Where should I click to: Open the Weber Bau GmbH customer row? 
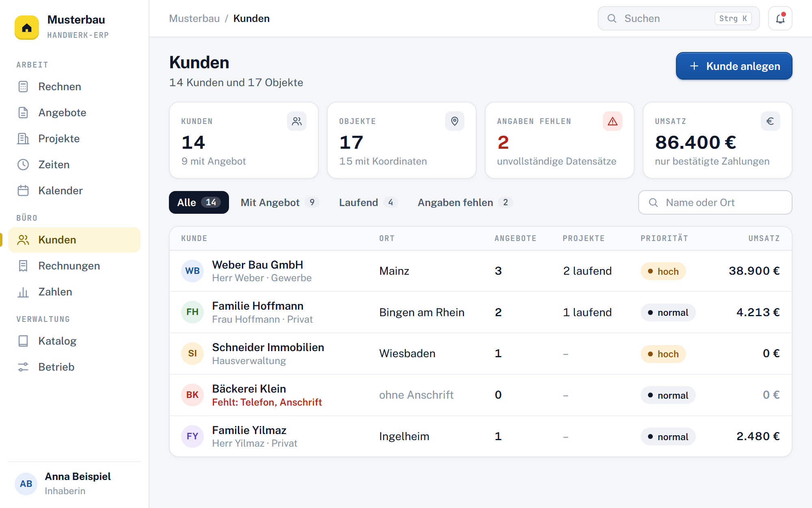pos(480,271)
